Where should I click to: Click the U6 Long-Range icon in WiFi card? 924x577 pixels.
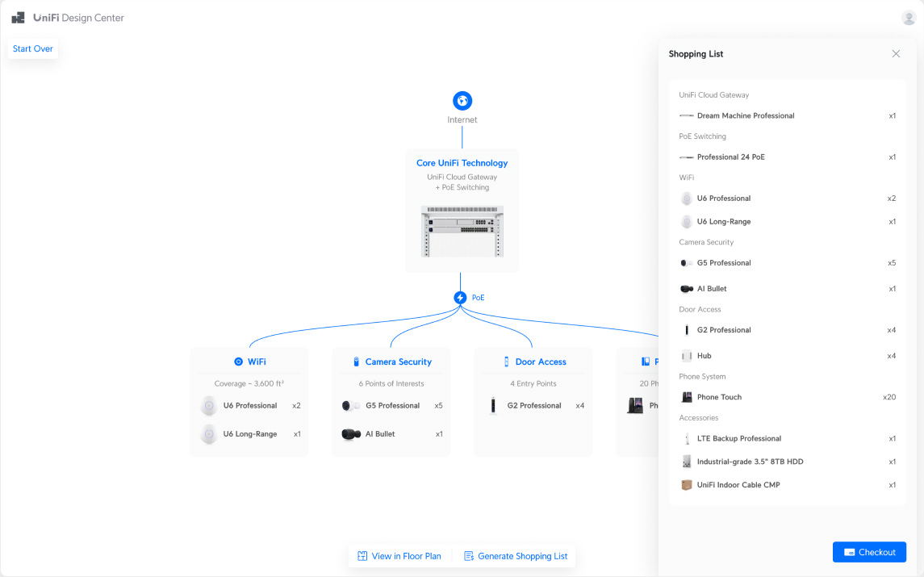(209, 434)
